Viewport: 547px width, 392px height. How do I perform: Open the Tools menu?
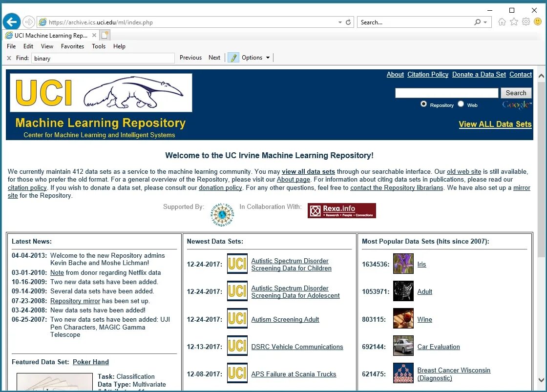[98, 46]
